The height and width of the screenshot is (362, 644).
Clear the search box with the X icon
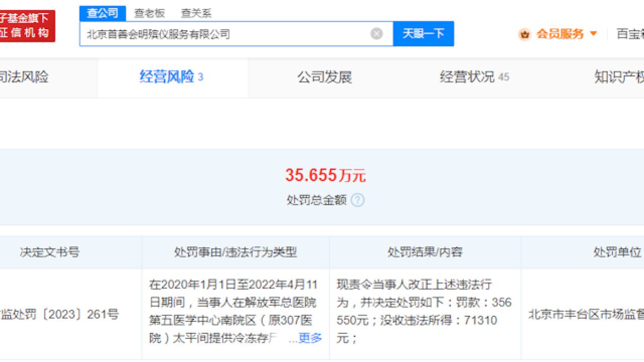(377, 34)
